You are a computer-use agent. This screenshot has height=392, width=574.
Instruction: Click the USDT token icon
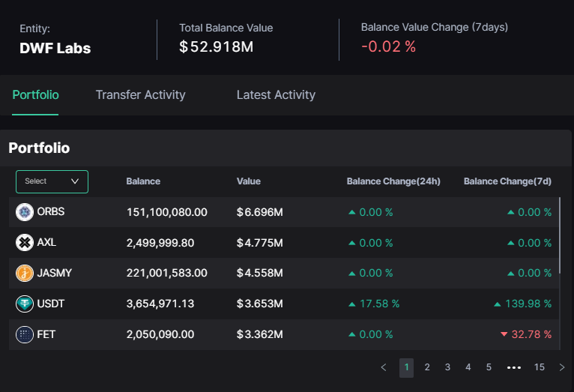pos(25,304)
